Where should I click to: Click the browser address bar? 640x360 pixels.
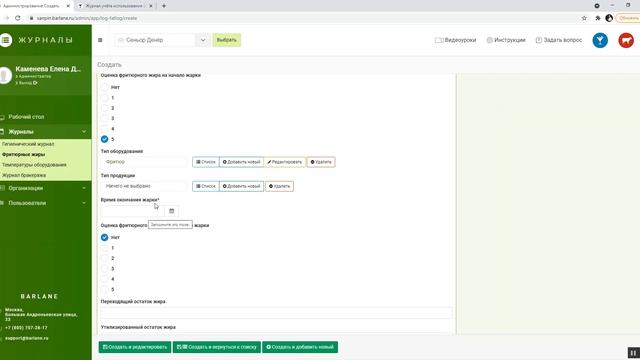(302, 18)
